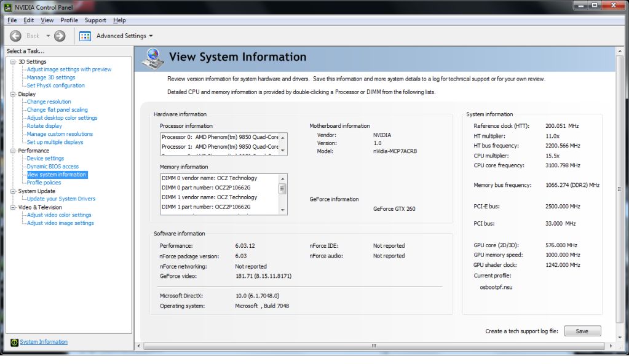Open Rotate display task
The height and width of the screenshot is (364, 629).
(x=44, y=126)
